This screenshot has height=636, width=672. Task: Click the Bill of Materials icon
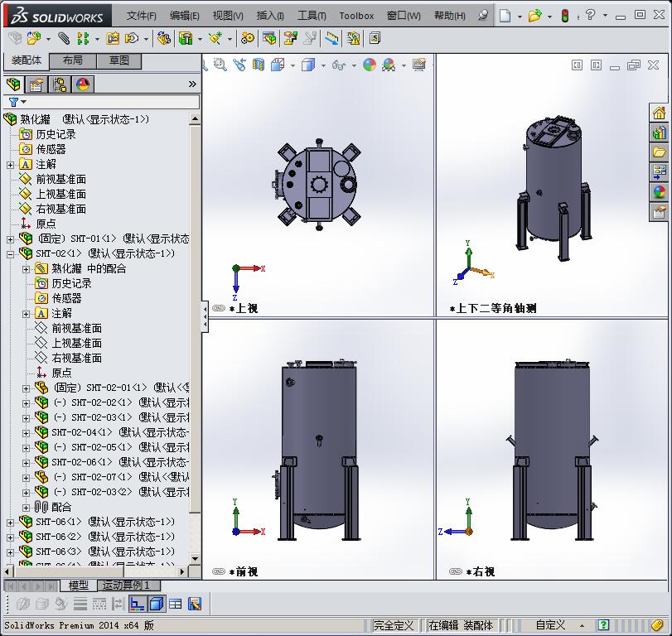(x=269, y=39)
